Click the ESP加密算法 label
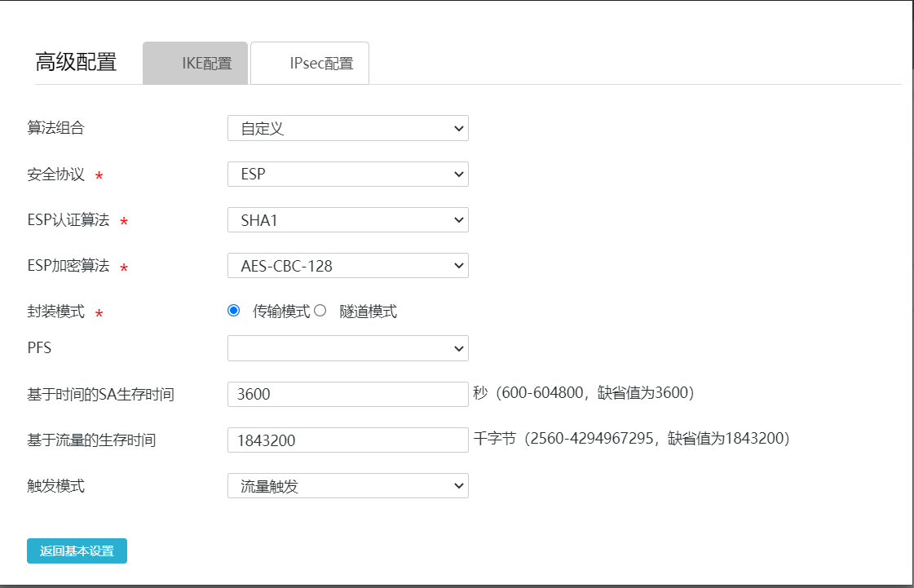 (68, 265)
